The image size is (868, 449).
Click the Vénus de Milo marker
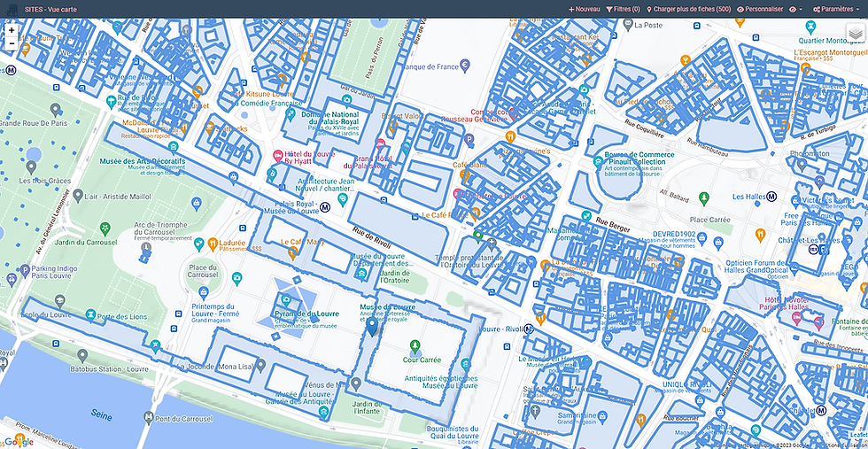pos(357,383)
